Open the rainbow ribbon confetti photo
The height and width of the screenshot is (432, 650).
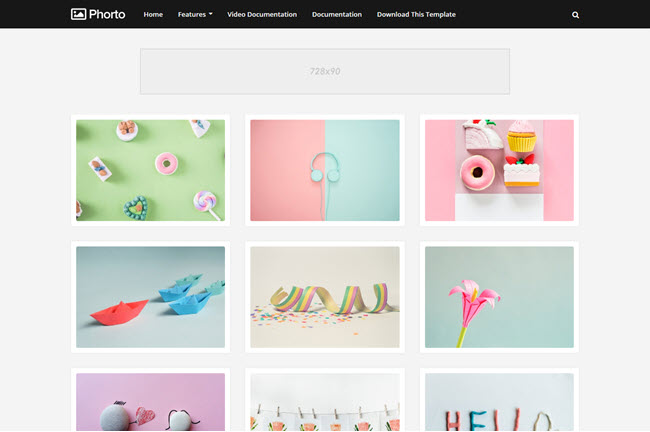point(325,297)
